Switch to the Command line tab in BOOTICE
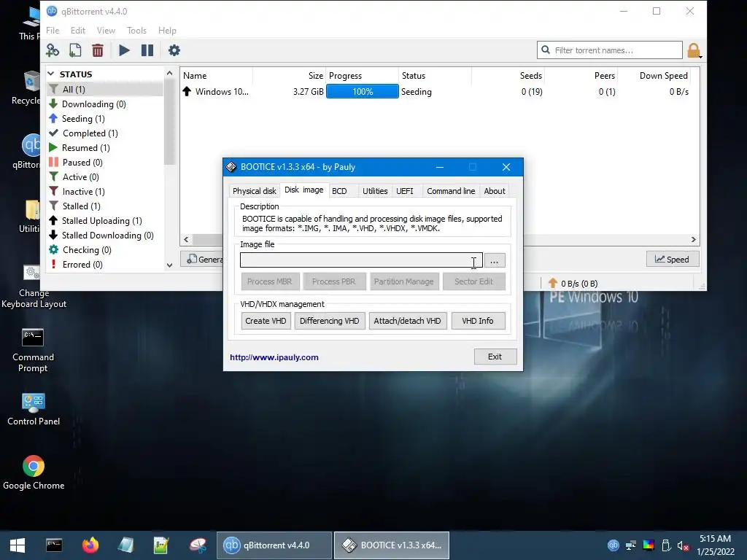The width and height of the screenshot is (747, 560). 451,191
